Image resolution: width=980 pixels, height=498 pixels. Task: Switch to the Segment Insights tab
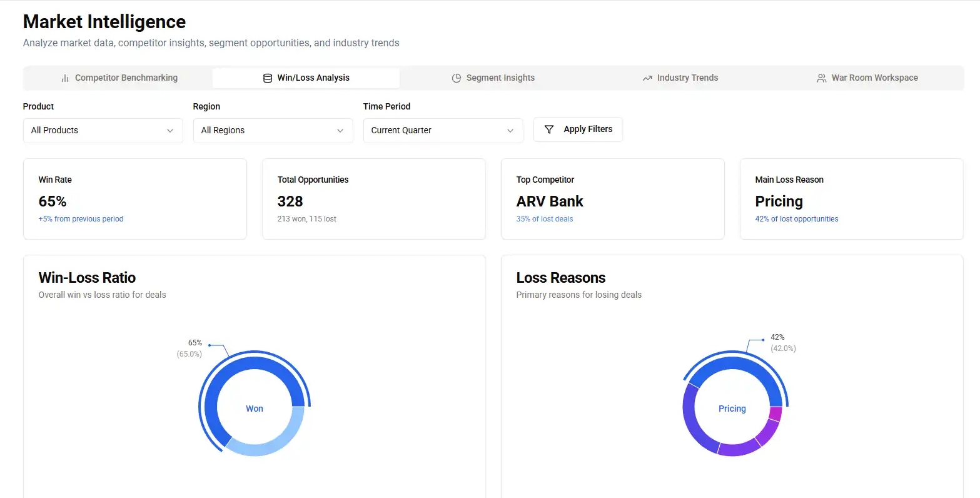(x=493, y=78)
